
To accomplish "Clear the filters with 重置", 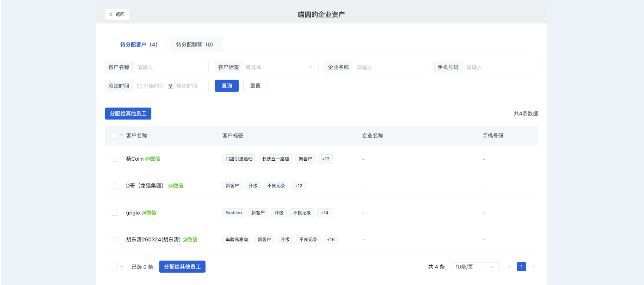I will coord(255,86).
